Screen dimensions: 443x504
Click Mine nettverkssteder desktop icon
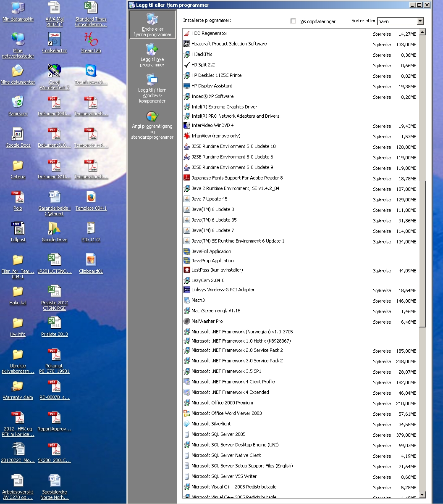pyautogui.click(x=18, y=45)
